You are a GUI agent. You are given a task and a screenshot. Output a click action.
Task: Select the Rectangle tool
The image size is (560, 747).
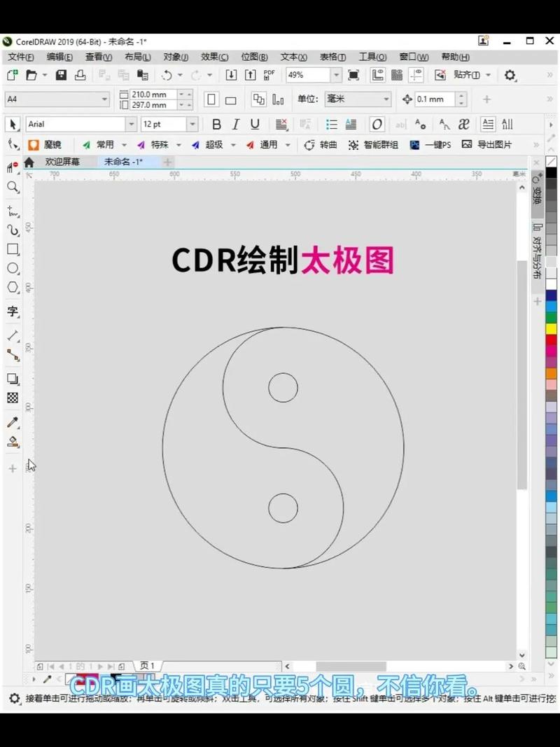click(12, 249)
